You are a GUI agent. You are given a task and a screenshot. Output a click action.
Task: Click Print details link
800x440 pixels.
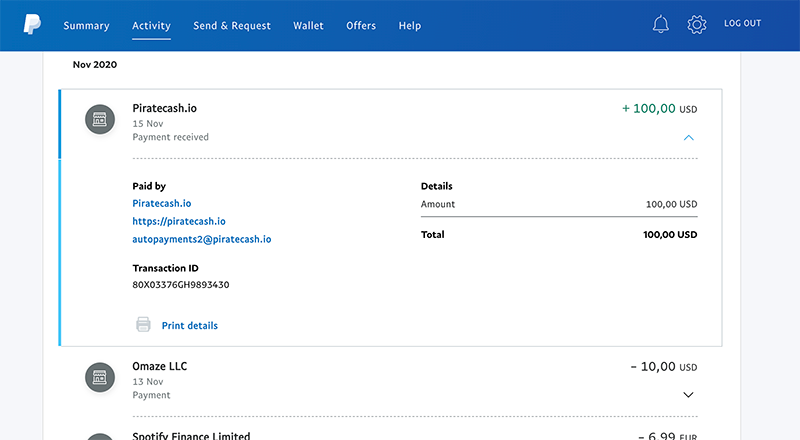[190, 326]
